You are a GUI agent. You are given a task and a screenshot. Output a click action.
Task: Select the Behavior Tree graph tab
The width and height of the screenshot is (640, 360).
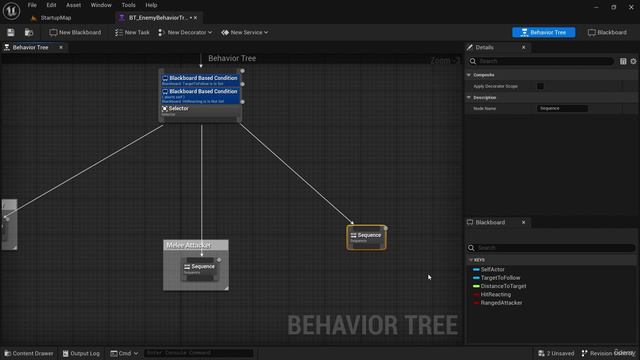(x=30, y=47)
